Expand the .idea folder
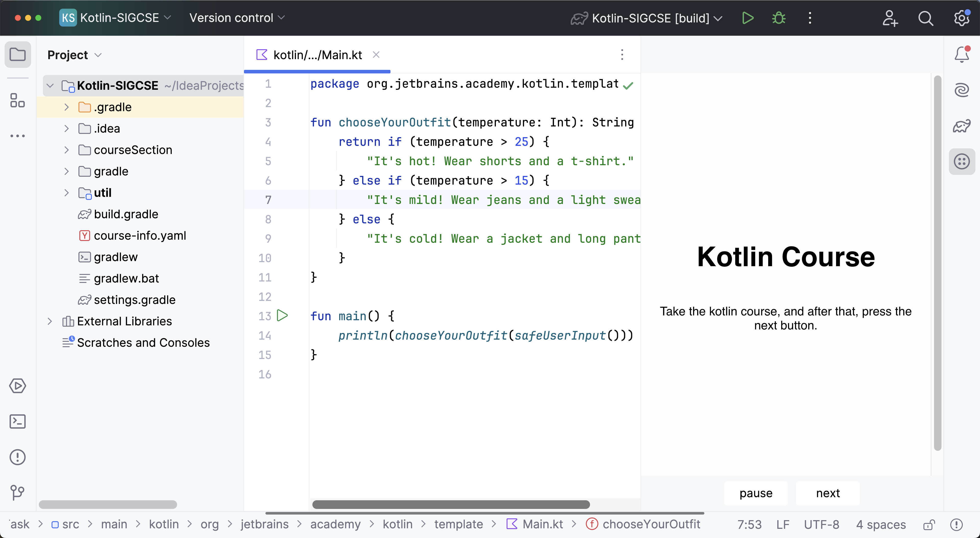This screenshot has width=980, height=538. click(x=67, y=129)
